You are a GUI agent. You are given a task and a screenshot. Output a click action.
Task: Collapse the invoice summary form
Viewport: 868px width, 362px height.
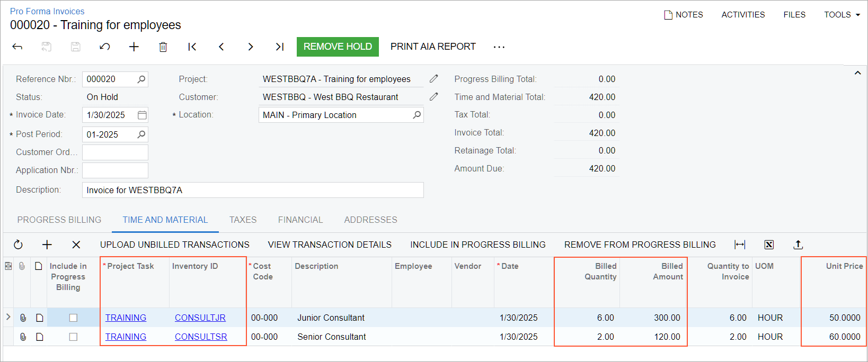click(x=857, y=73)
